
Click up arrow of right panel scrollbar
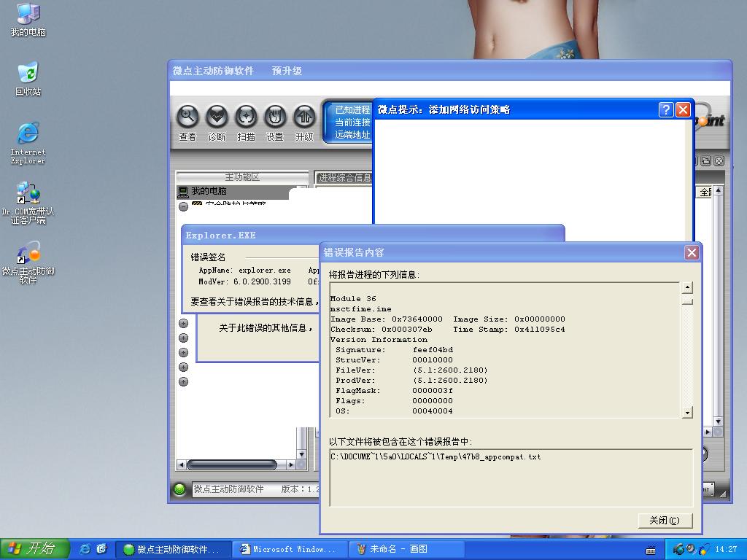pyautogui.click(x=719, y=190)
